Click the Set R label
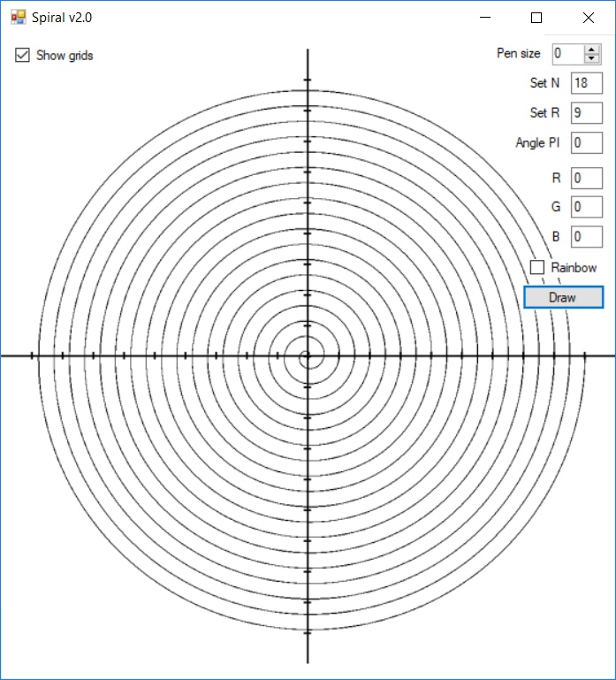Screen dimensions: 616x680 (545, 113)
